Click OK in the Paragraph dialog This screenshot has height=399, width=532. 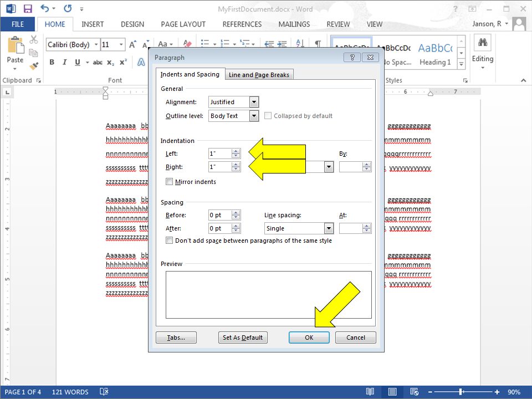pyautogui.click(x=309, y=337)
